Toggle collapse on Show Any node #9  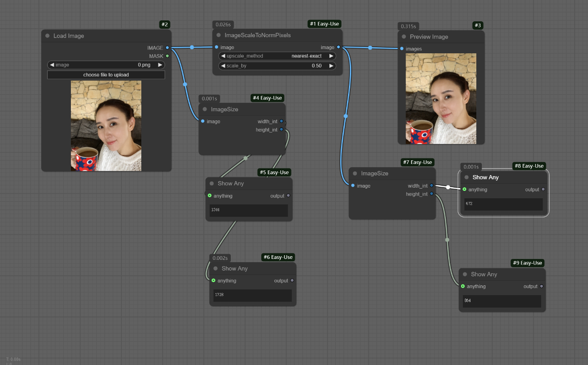coord(465,274)
